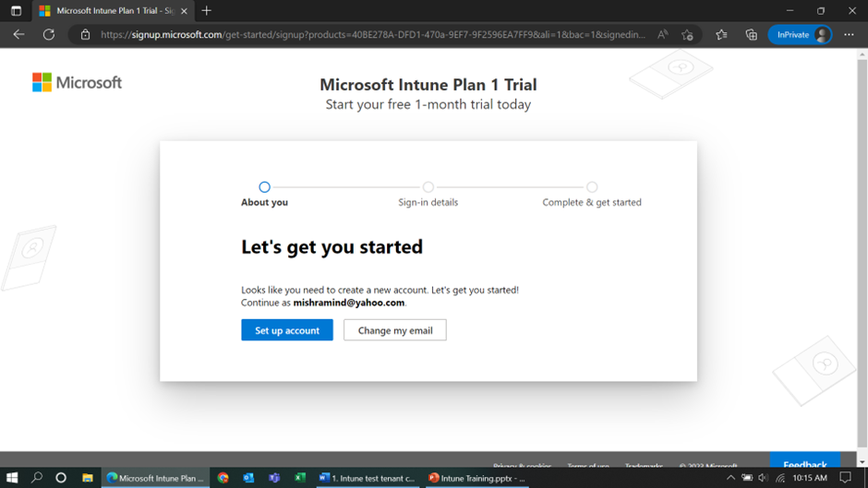Click the Microsoft logo

77,82
